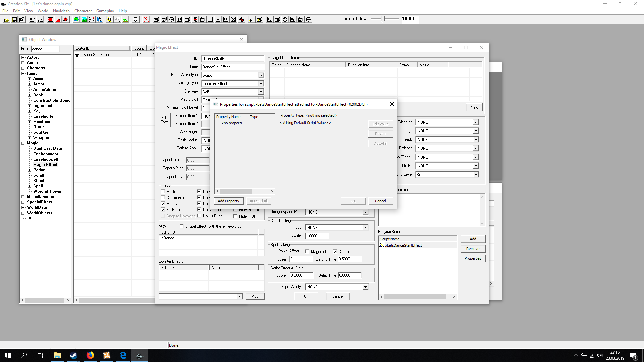This screenshot has height=362, width=644.
Task: Click the circled M toolbar icon
Action: pos(172,19)
